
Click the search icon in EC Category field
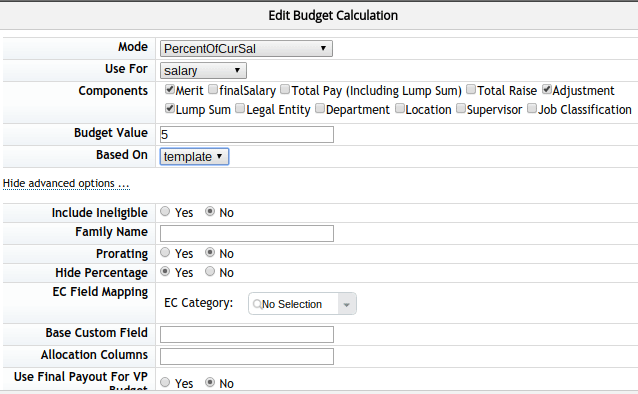coord(257,304)
